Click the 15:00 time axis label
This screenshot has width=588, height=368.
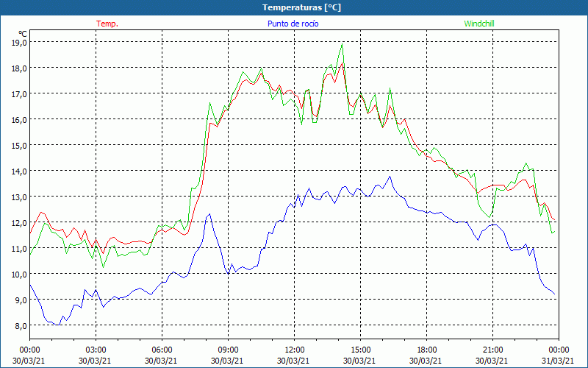pos(360,350)
